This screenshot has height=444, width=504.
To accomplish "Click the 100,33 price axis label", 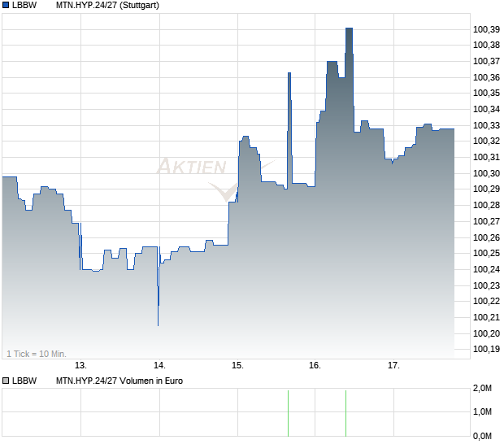I will click(486, 125).
